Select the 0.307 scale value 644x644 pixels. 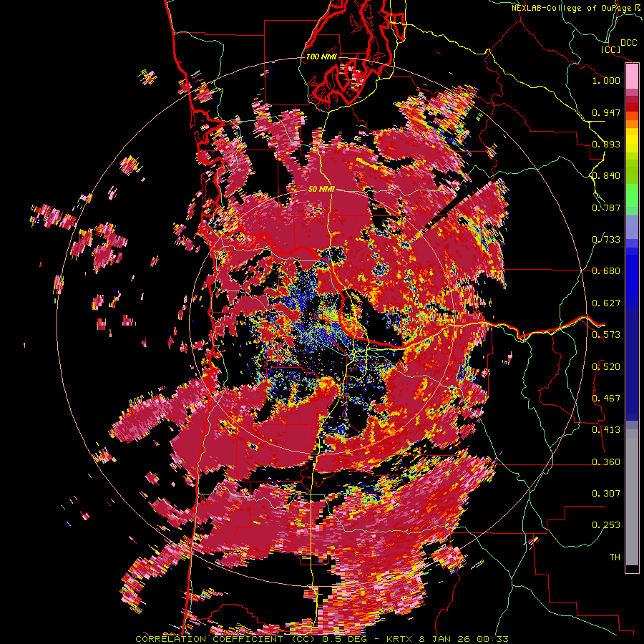click(x=606, y=494)
